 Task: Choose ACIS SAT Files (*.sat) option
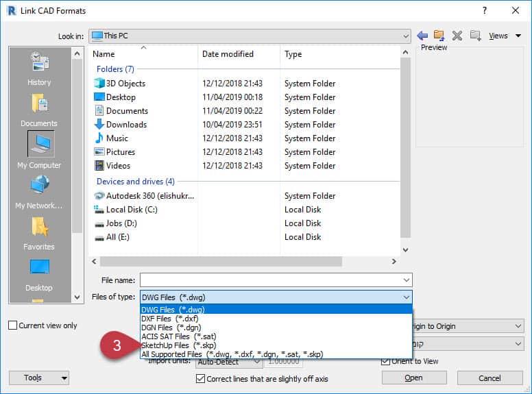click(276, 336)
